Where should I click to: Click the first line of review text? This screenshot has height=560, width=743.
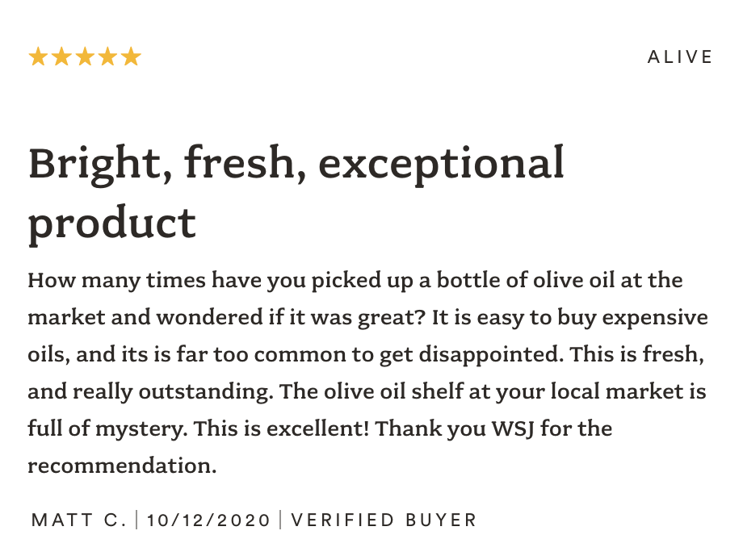(x=355, y=281)
